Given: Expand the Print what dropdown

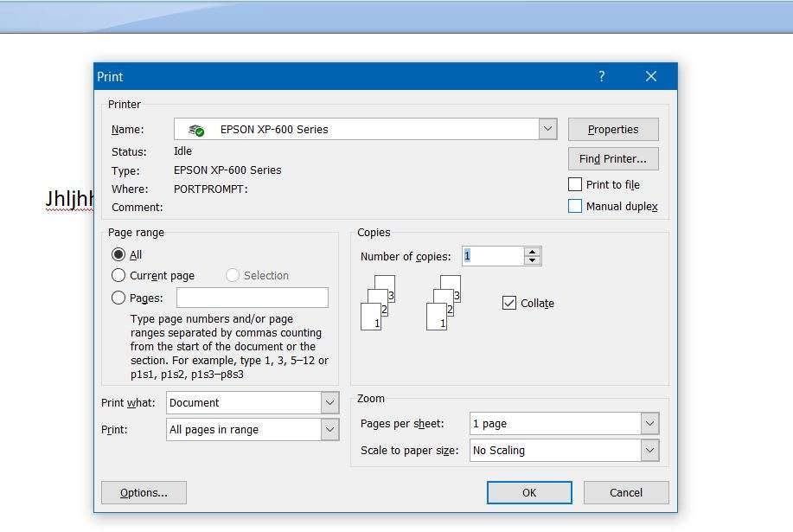Looking at the screenshot, I should tap(329, 402).
